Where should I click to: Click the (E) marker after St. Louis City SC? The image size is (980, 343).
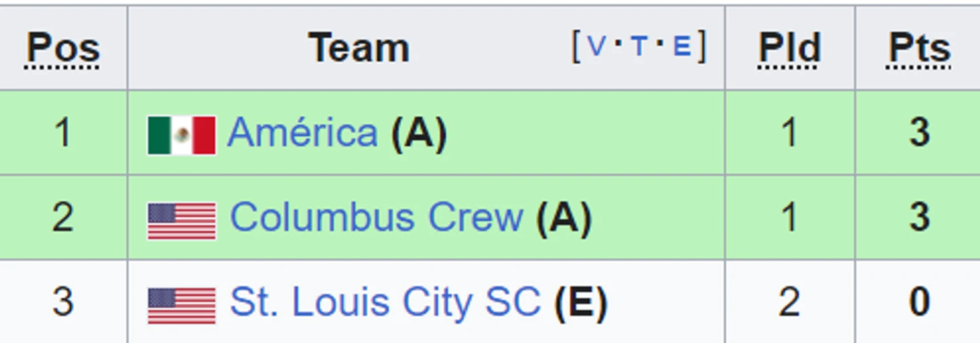pyautogui.click(x=581, y=303)
